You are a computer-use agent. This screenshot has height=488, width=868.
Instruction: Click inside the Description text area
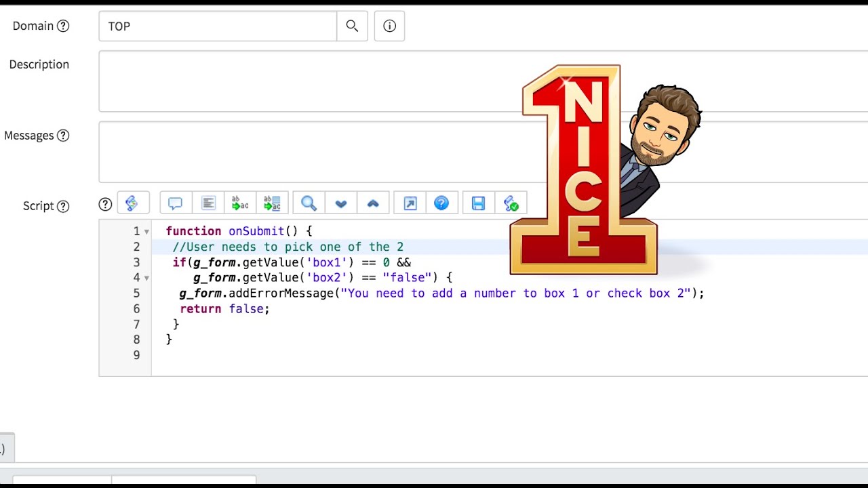pos(271,81)
